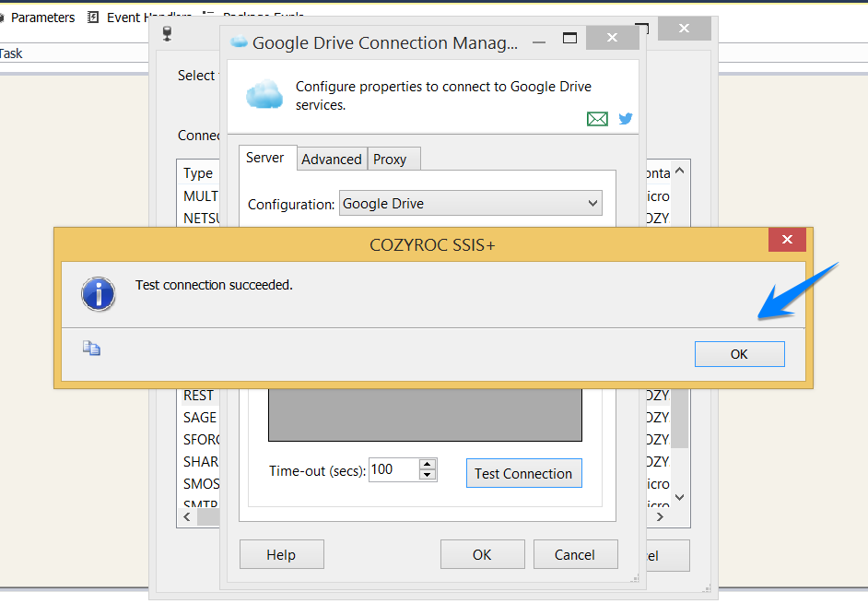This screenshot has width=868, height=604.
Task: Switch to the Server tab
Action: pyautogui.click(x=265, y=158)
